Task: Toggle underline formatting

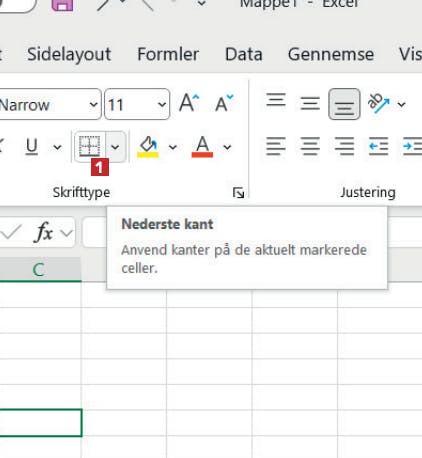Action: (x=32, y=146)
